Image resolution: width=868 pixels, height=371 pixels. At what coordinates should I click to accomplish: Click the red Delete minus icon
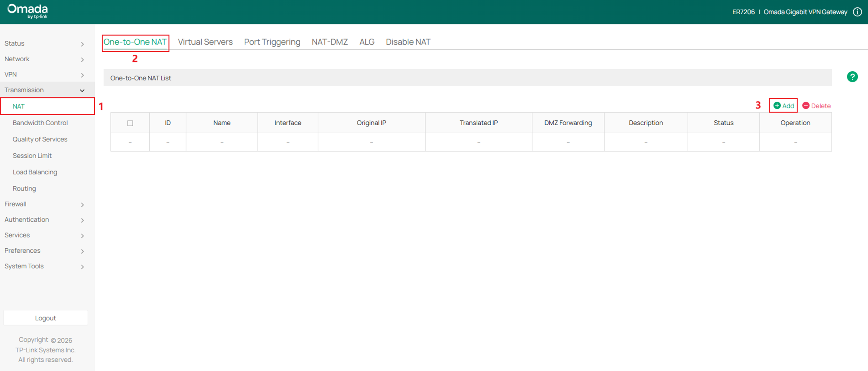pos(806,105)
